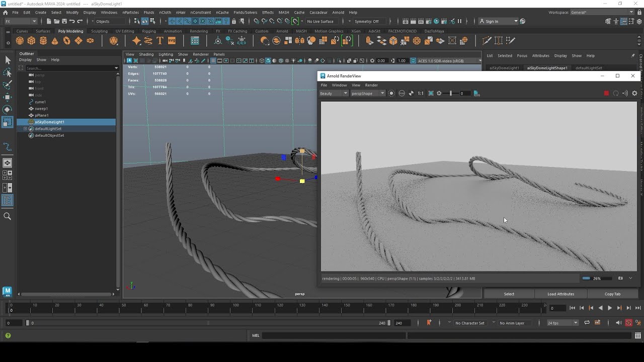Create a polygon cube from the shelf
The width and height of the screenshot is (644, 362).
[31, 41]
